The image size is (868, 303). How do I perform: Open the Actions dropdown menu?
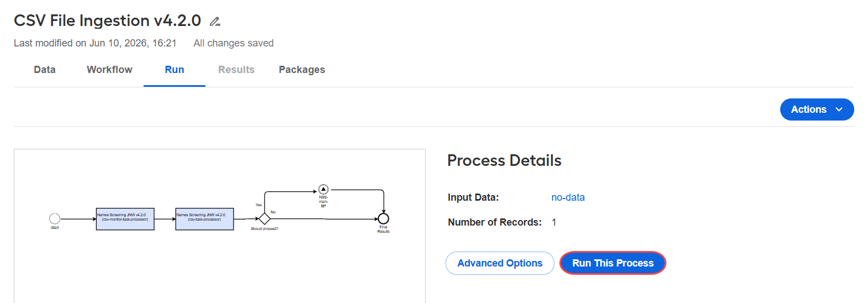[817, 109]
